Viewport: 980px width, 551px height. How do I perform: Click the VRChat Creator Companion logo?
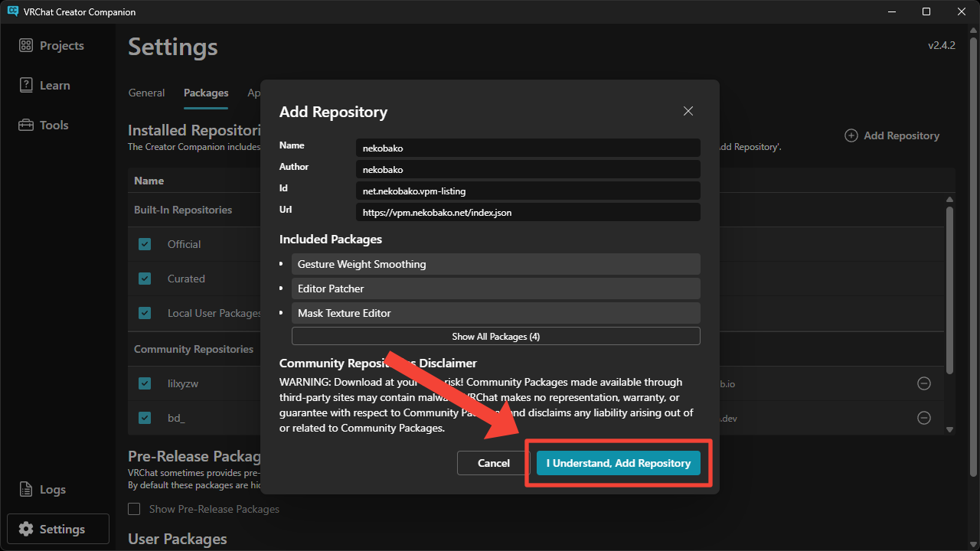pos(13,11)
